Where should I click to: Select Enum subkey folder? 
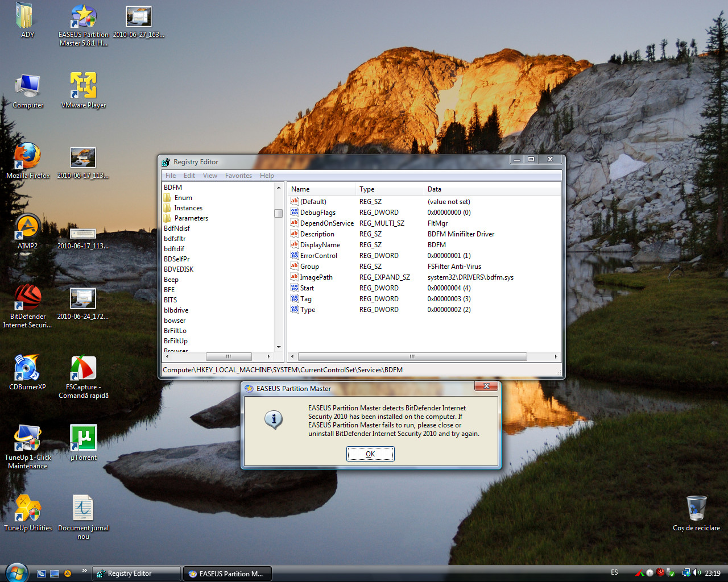pos(183,198)
